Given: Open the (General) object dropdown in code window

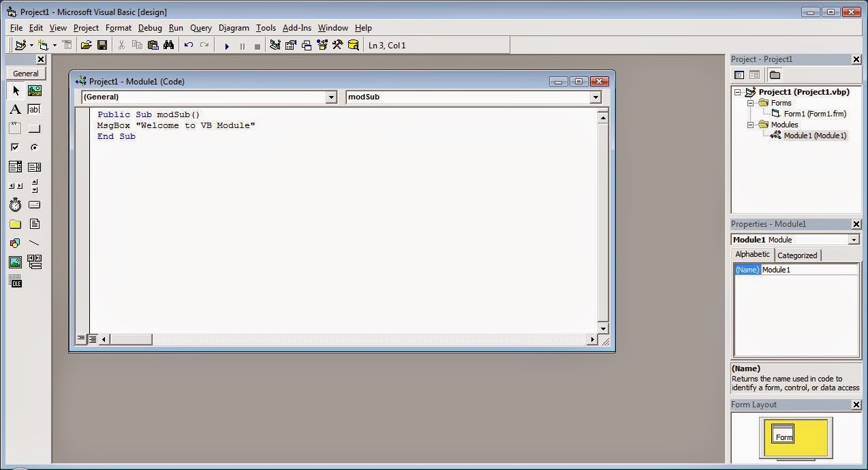Looking at the screenshot, I should click(x=331, y=97).
